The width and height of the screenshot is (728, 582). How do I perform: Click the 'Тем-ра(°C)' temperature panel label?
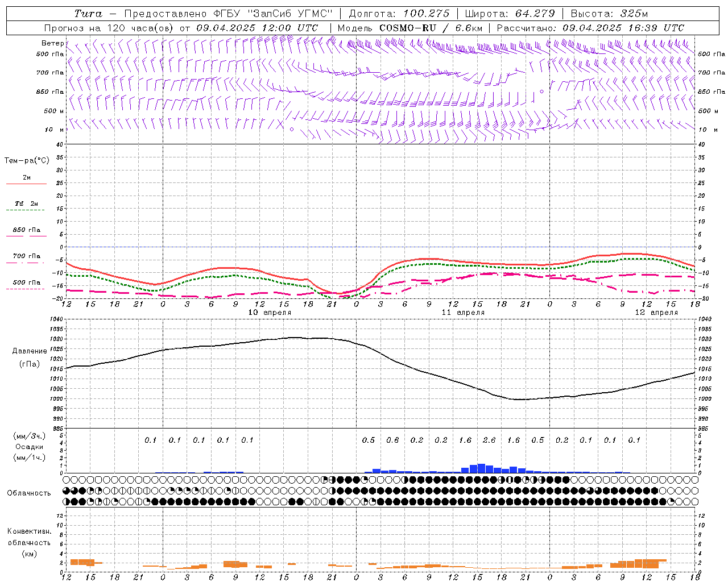point(27,161)
